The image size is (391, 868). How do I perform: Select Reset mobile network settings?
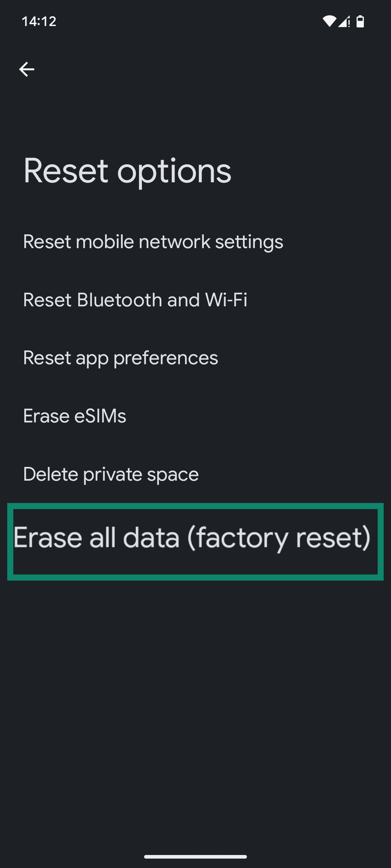coord(152,242)
